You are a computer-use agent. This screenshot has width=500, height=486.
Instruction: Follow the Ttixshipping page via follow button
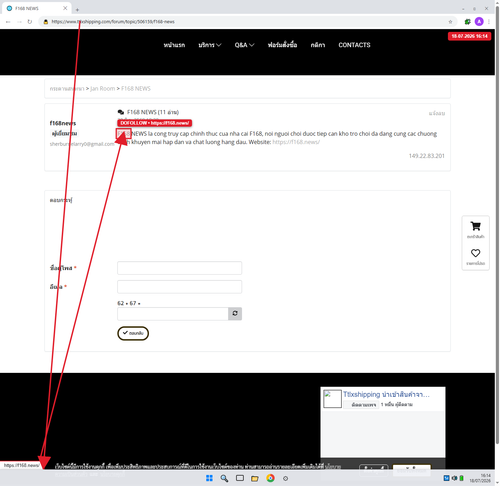pyautogui.click(x=362, y=405)
